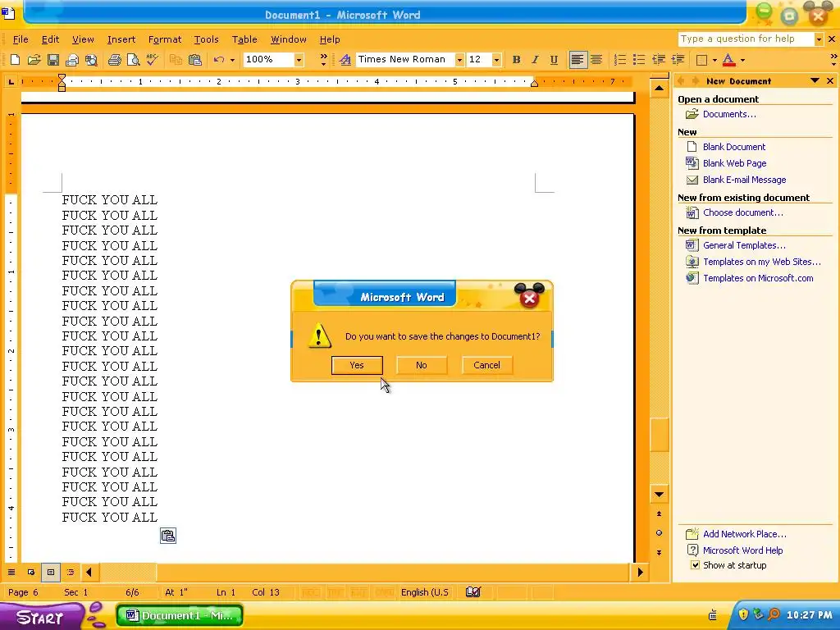Image resolution: width=840 pixels, height=630 pixels.
Task: Click in the Type a question for help field
Action: click(x=746, y=39)
